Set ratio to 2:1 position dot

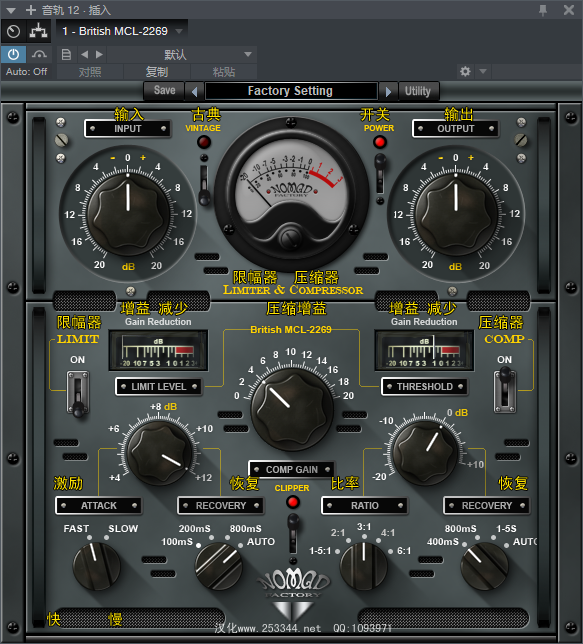click(x=348, y=540)
